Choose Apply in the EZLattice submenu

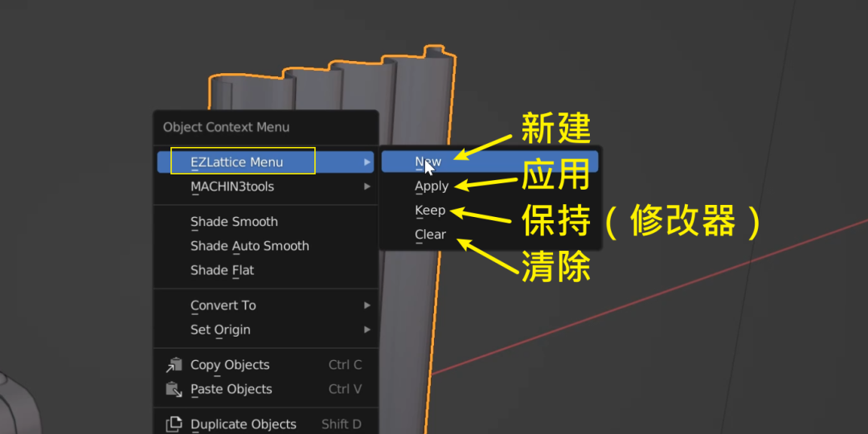click(x=490, y=186)
